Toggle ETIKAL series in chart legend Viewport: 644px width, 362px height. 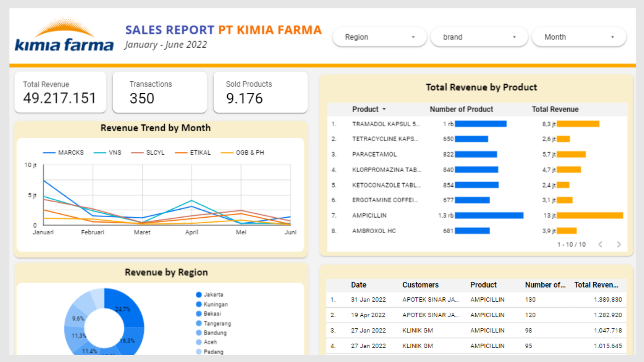(193, 153)
